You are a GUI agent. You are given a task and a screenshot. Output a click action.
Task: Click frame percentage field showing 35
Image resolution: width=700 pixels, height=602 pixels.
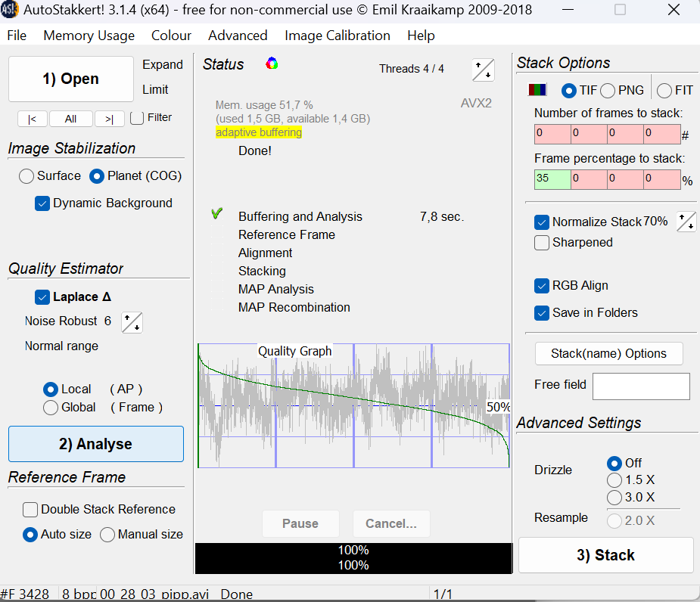point(552,179)
